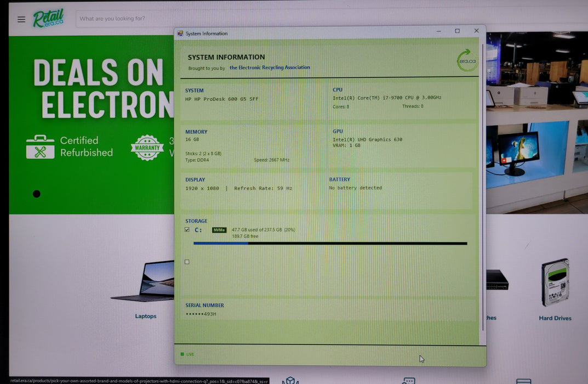Open the hamburger menu on the Retail site
Screen dimensions: 588x384
coord(21,19)
